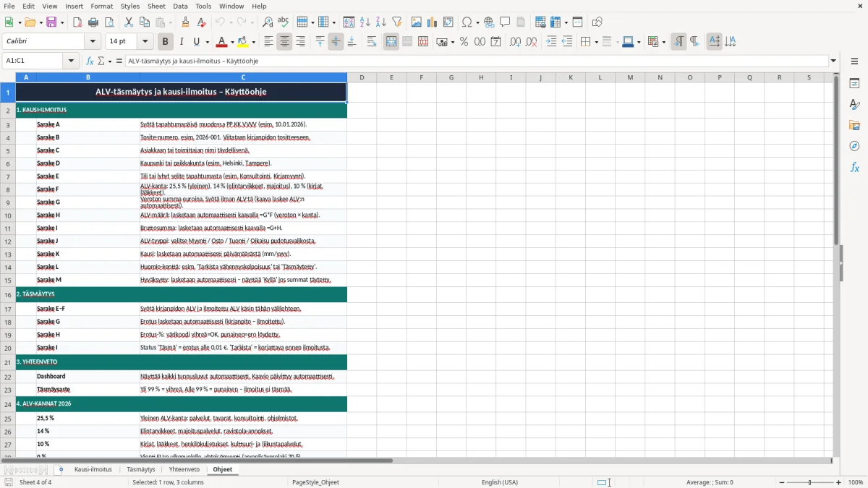Click Insert Special Character omega icon
This screenshot has height=488, width=868.
(x=467, y=22)
